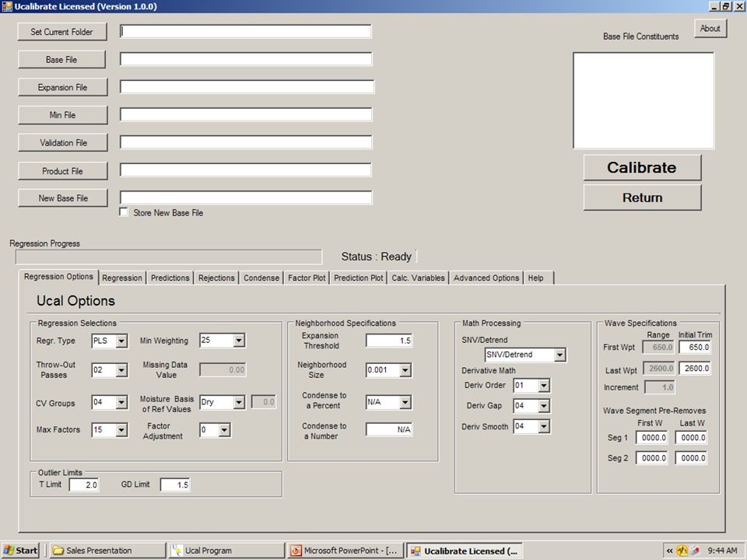Choose an Expansion File
The image size is (747, 560).
pos(62,87)
